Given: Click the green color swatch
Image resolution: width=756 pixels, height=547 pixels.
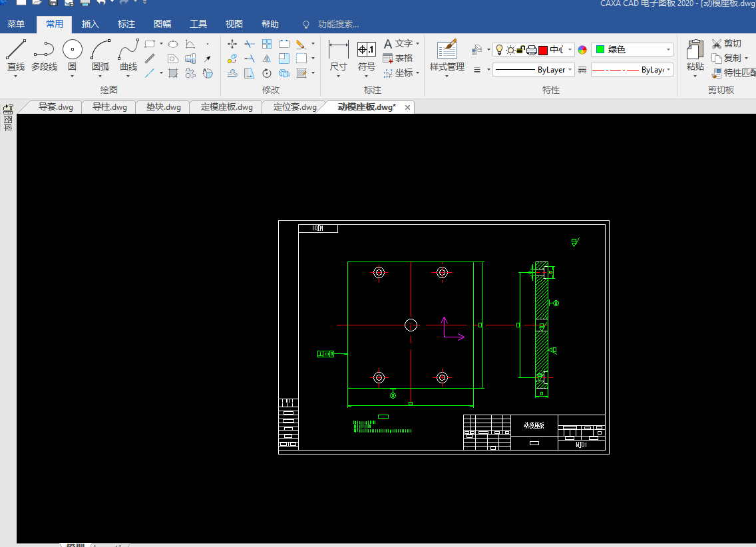Looking at the screenshot, I should click(x=600, y=50).
